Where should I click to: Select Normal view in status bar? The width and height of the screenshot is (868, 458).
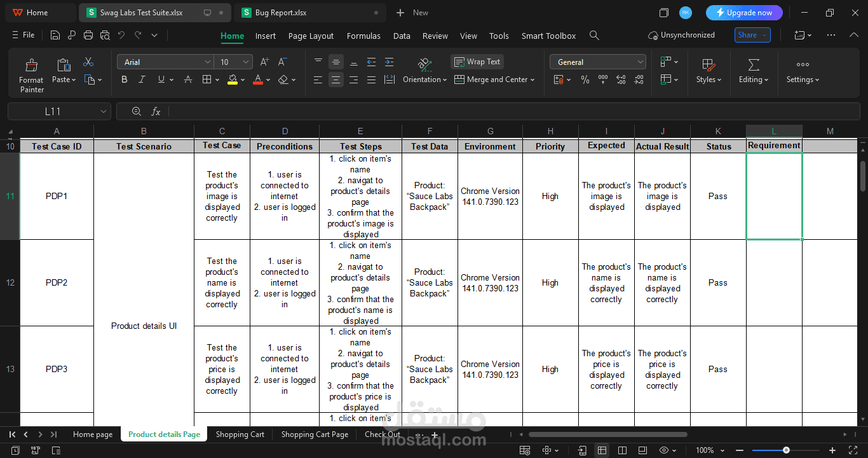tap(602, 450)
